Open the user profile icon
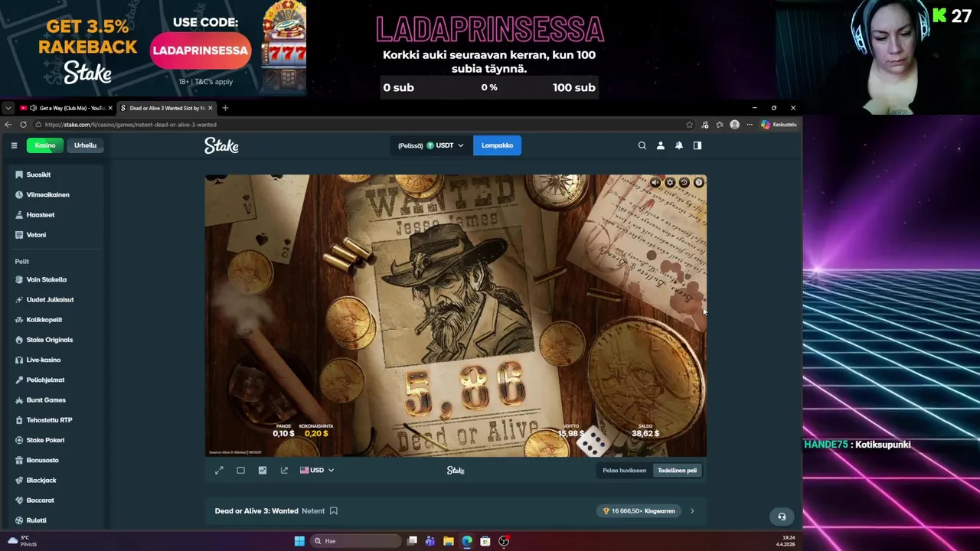The width and height of the screenshot is (980, 551). point(661,145)
